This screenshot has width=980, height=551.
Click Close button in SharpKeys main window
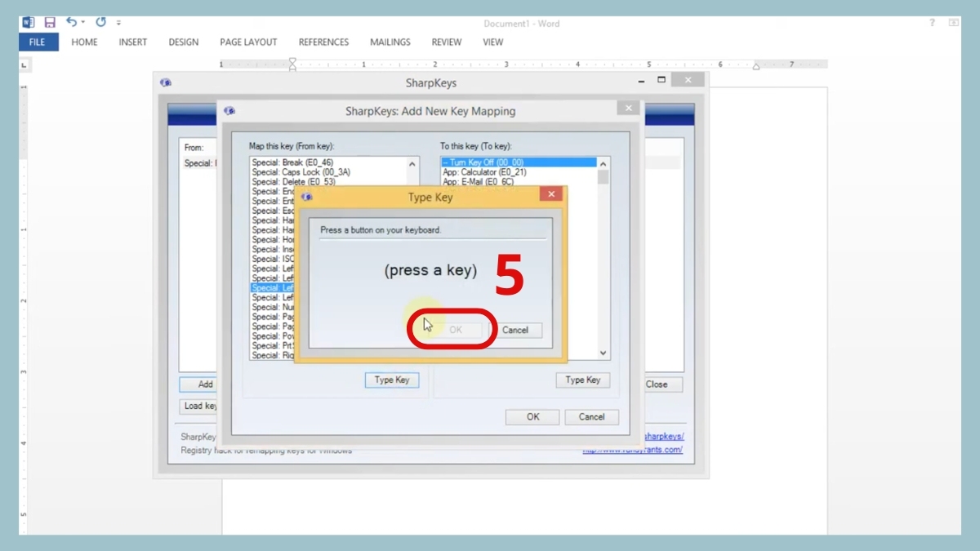(662, 384)
